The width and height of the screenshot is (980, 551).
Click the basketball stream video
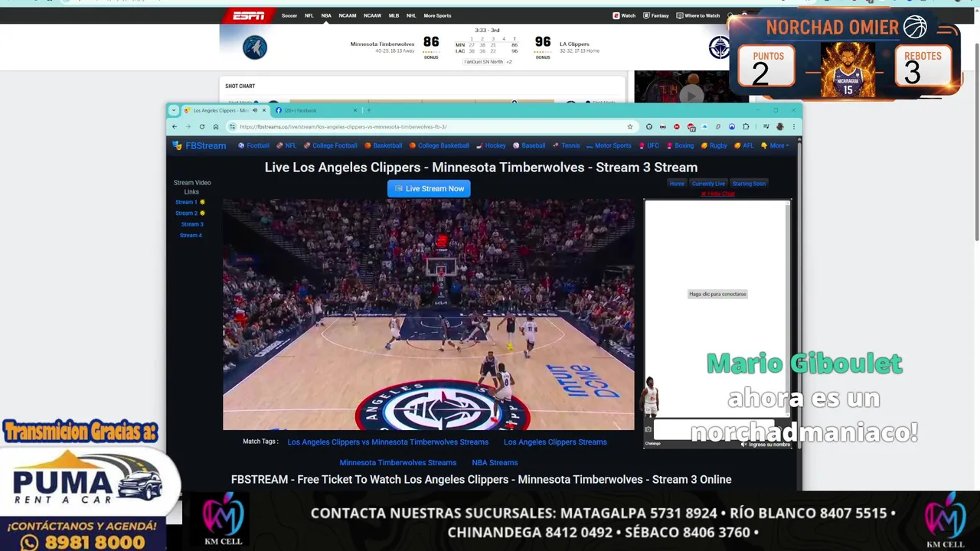coord(429,315)
